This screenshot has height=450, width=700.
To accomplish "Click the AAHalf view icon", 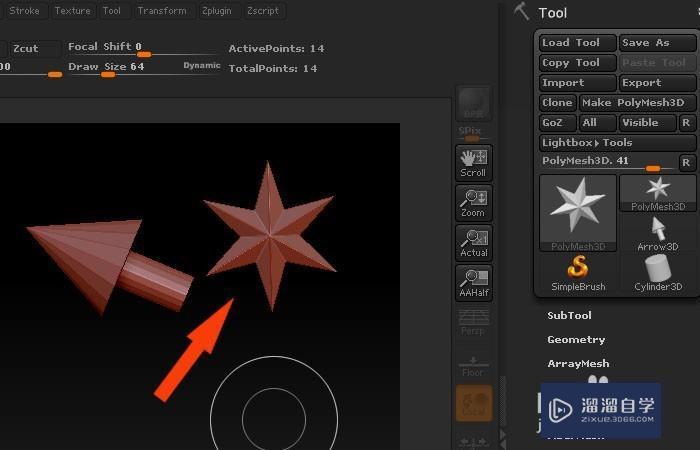I will (474, 283).
